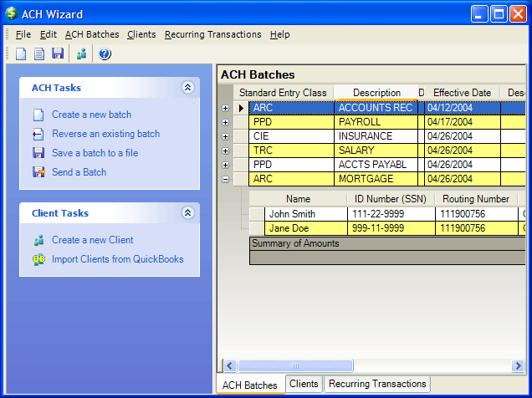Click the horizontal scrollbar thumb

tap(295, 365)
